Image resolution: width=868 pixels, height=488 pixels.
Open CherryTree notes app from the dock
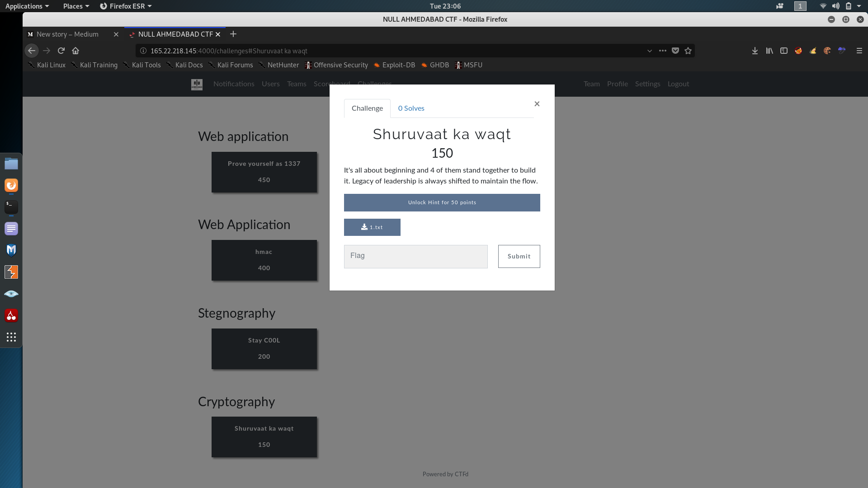[x=11, y=315]
